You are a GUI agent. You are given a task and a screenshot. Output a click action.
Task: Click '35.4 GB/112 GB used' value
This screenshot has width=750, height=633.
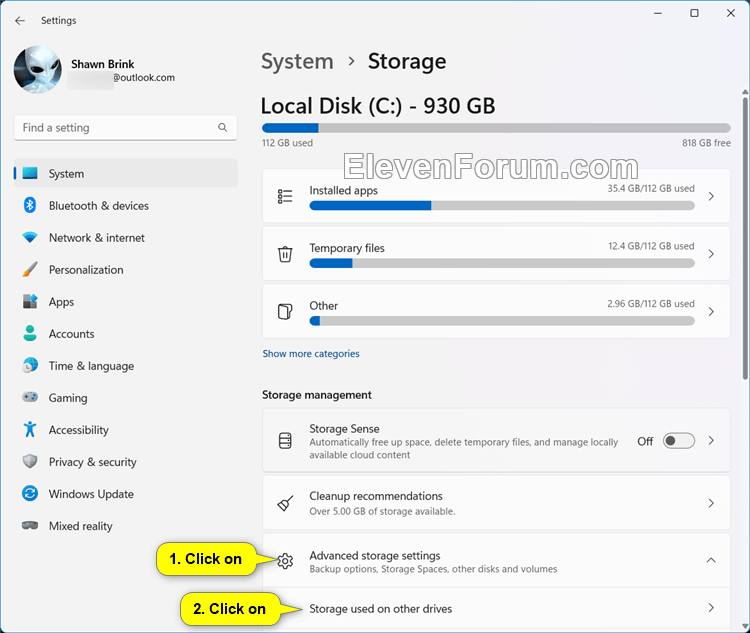tap(651, 189)
